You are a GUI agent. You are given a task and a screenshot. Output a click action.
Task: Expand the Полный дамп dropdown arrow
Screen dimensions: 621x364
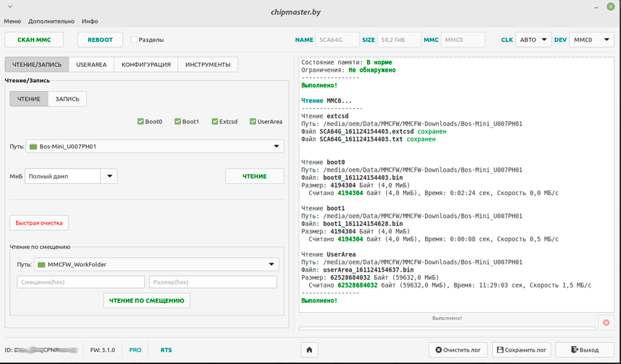point(109,176)
